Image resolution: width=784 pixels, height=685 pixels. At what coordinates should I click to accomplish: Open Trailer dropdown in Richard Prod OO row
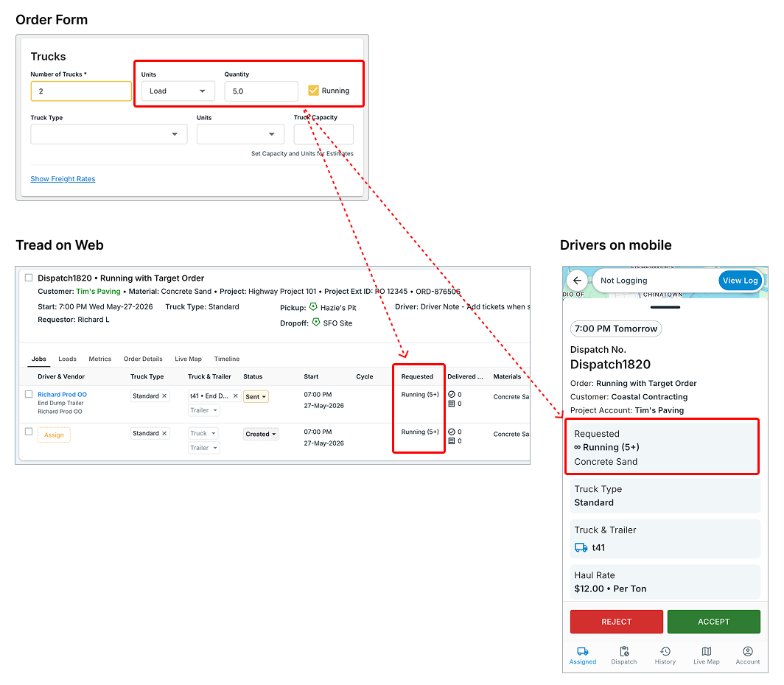[x=203, y=410]
